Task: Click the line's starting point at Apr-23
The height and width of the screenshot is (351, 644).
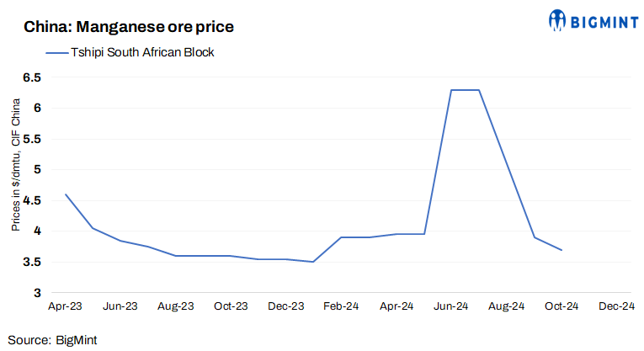Action: [x=66, y=194]
